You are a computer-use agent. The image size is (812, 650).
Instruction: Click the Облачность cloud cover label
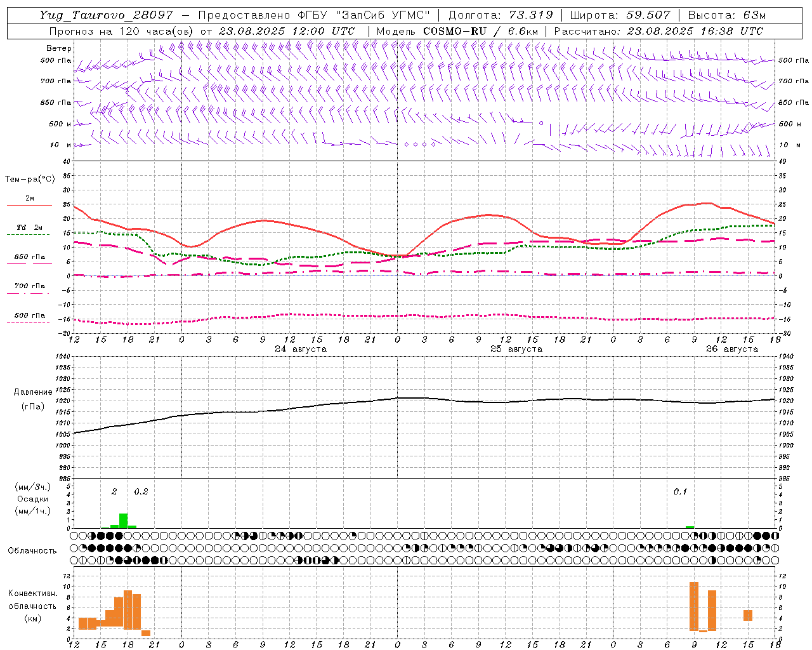(x=32, y=551)
